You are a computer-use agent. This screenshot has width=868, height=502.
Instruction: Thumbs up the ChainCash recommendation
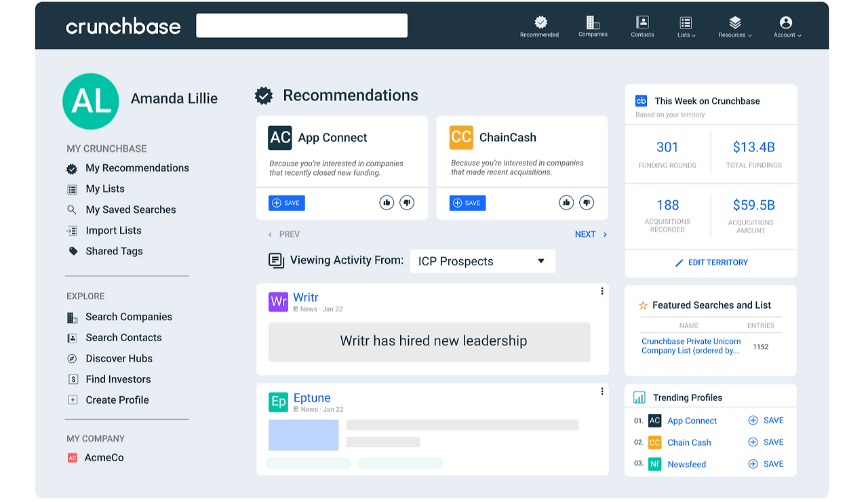click(x=566, y=202)
